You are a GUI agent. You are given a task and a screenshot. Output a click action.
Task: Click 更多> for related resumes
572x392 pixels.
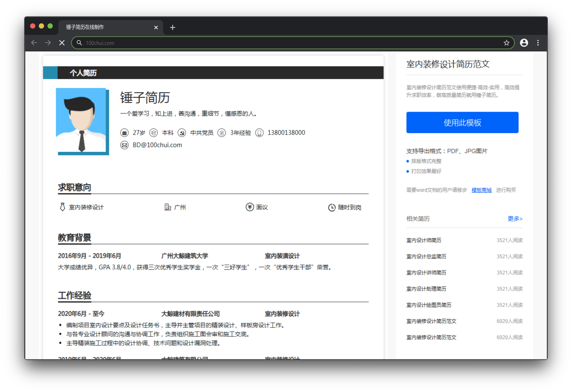(515, 218)
